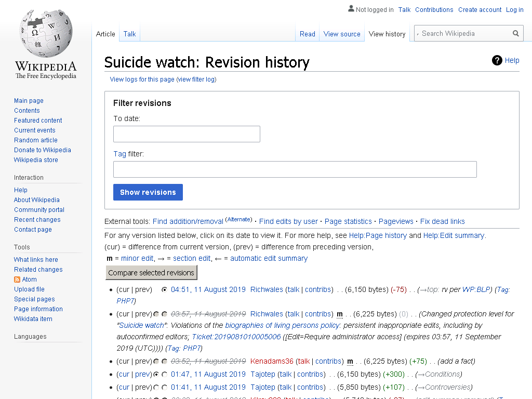Go to Main page in sidebar
The width and height of the screenshot is (532, 399).
29,101
